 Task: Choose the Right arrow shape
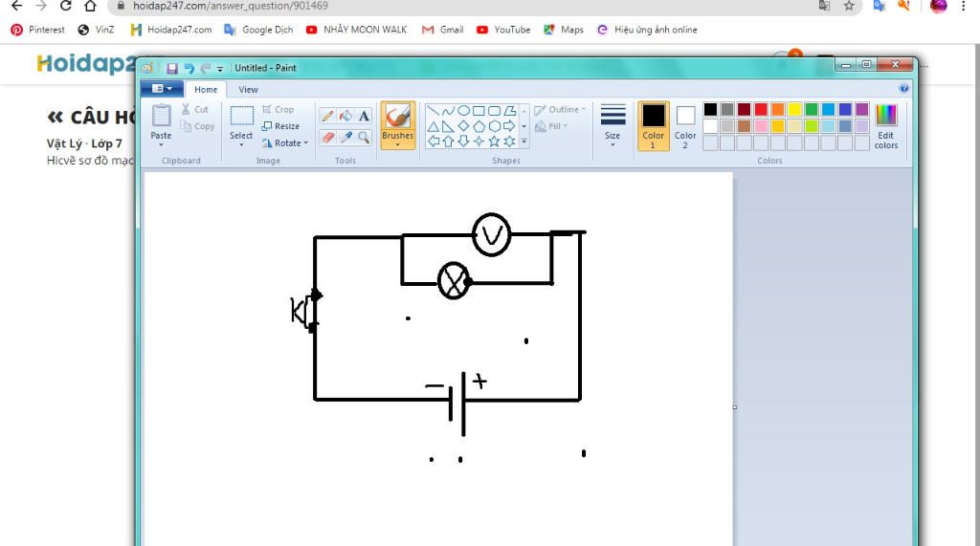click(x=510, y=126)
